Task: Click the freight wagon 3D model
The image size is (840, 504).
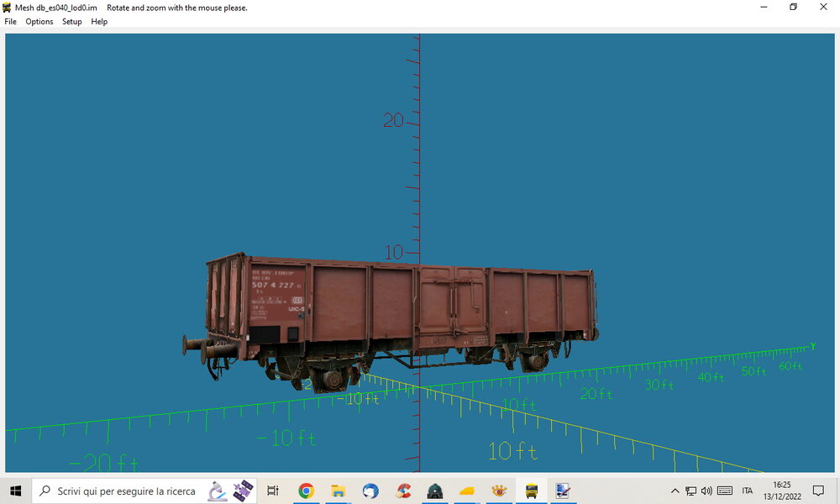Action: [x=390, y=322]
